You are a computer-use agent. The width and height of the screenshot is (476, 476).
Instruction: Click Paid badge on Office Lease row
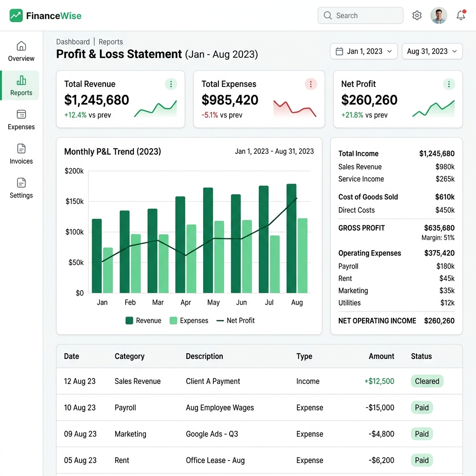422,460
